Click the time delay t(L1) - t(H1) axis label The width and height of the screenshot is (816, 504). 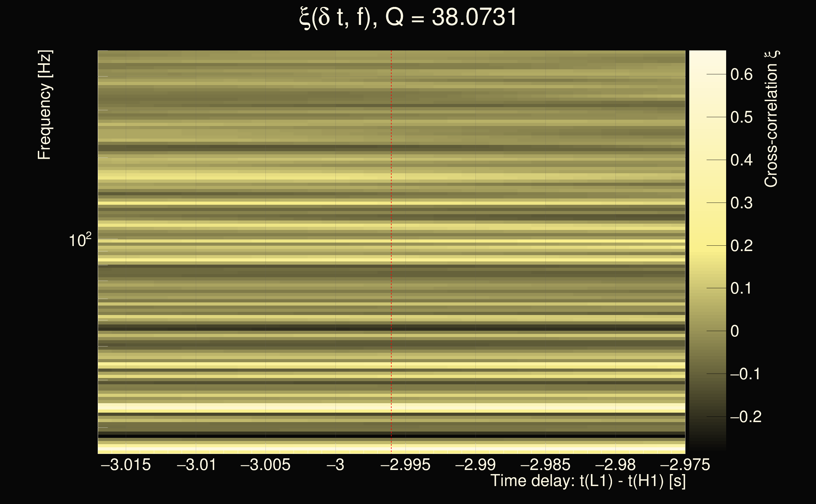pyautogui.click(x=588, y=481)
